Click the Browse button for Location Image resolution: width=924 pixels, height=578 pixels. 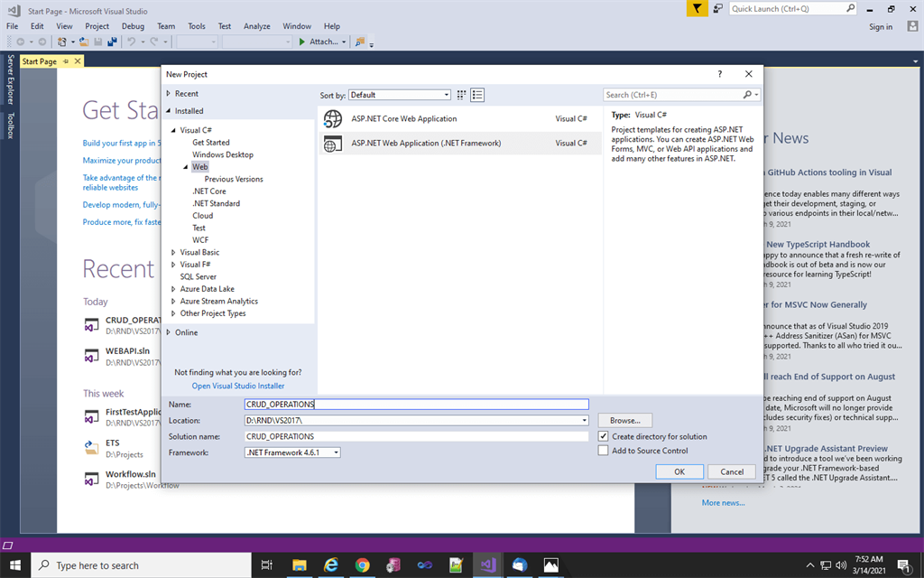625,420
